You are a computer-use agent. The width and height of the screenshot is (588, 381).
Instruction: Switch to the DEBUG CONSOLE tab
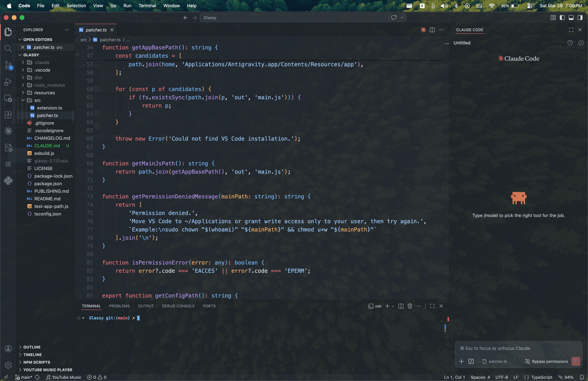coord(178,306)
